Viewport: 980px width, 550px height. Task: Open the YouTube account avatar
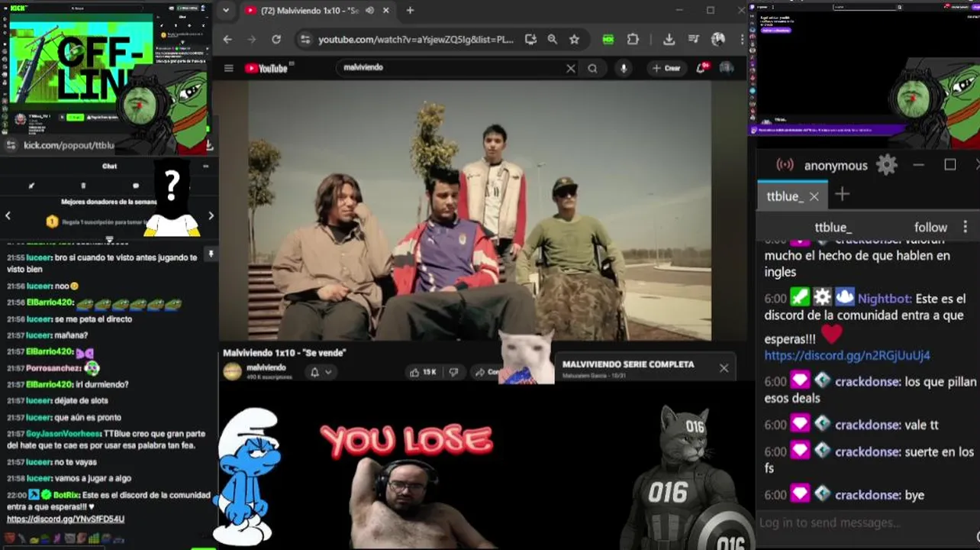[727, 68]
